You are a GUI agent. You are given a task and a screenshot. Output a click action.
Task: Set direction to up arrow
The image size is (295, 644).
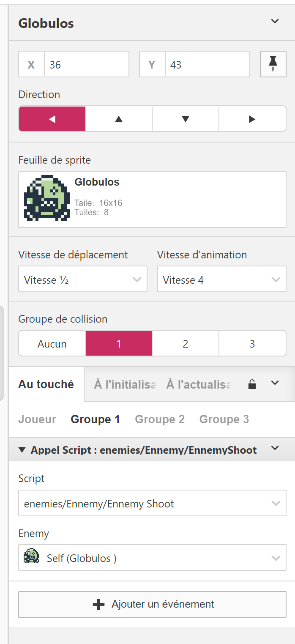coord(119,119)
